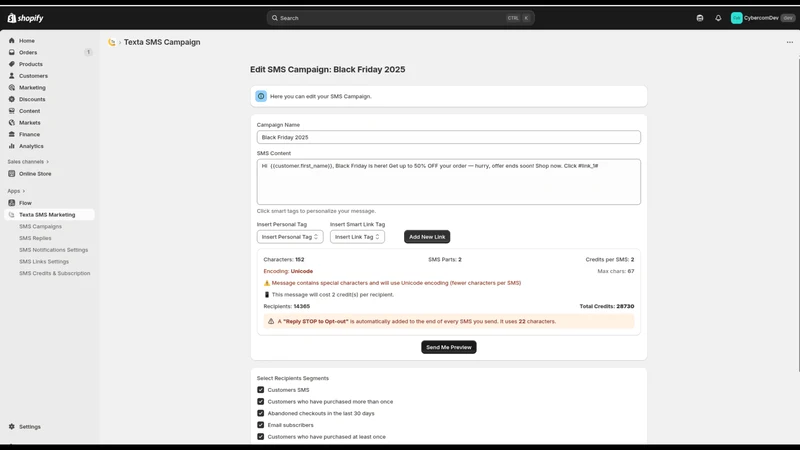Click the Analytics bar chart icon
Screen dimensions: 800x450
click(12, 146)
